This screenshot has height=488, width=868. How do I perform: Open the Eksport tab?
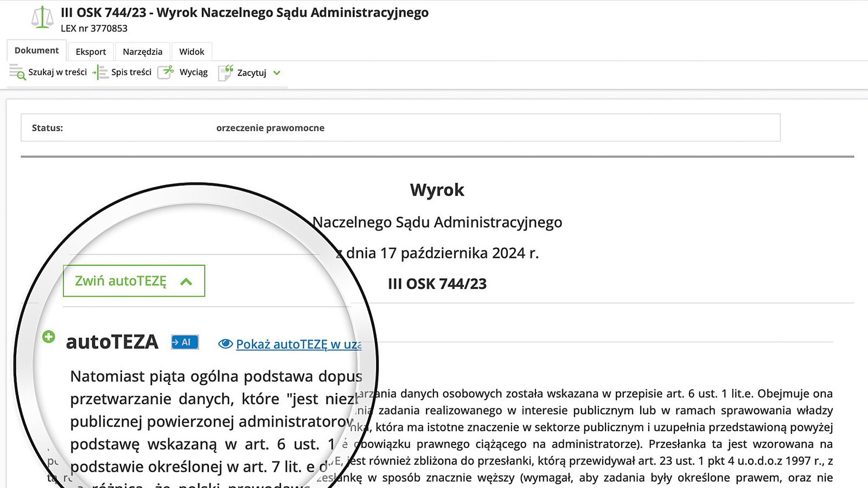coord(91,52)
